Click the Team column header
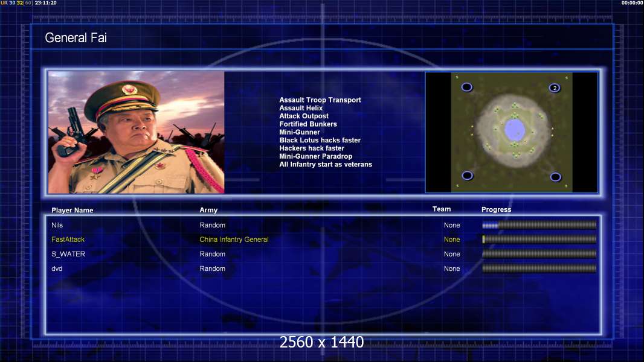644x362 pixels. pyautogui.click(x=442, y=209)
